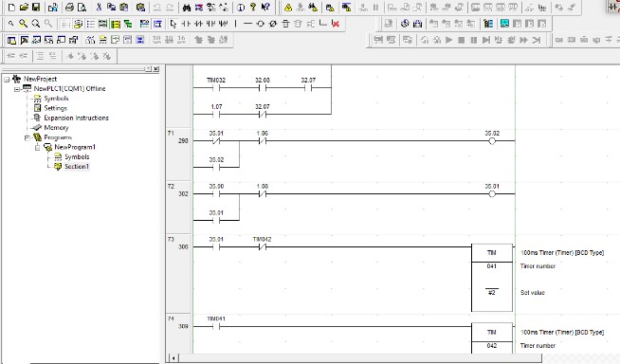Select the TIM041 contact on rung 74
This screenshot has width=620, height=364.
coord(216,326)
